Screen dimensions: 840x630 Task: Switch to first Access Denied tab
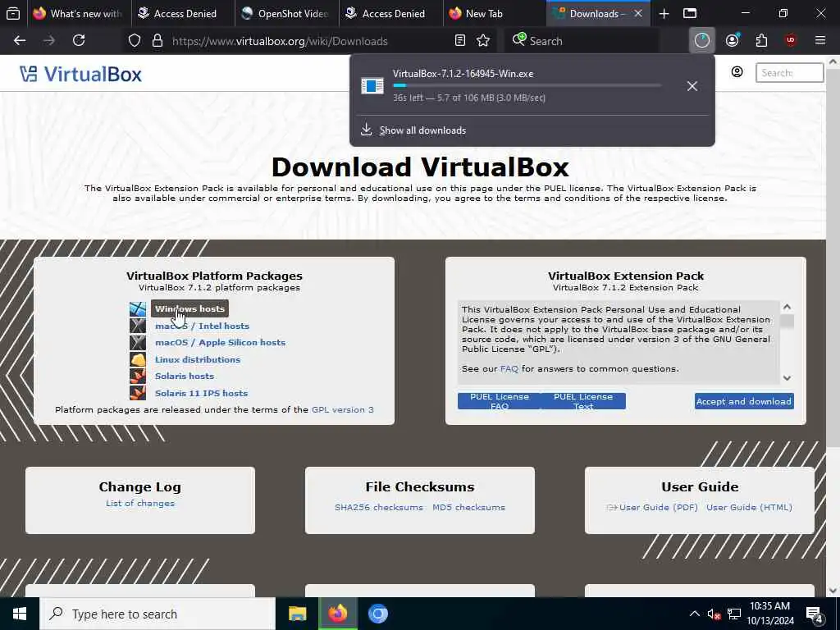point(183,13)
